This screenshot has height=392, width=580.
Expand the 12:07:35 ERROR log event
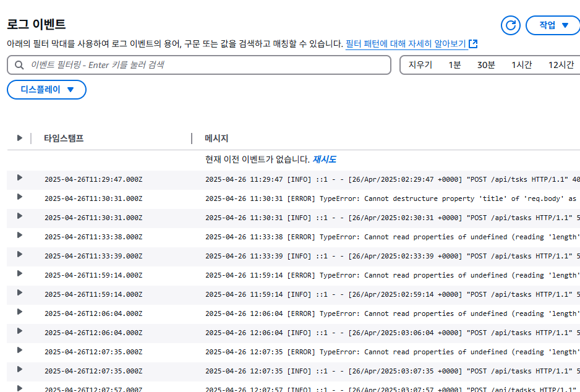19,352
